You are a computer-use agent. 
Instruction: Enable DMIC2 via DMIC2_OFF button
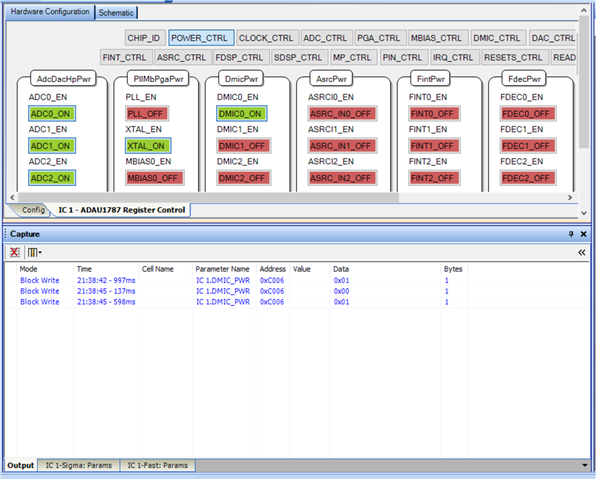[243, 178]
